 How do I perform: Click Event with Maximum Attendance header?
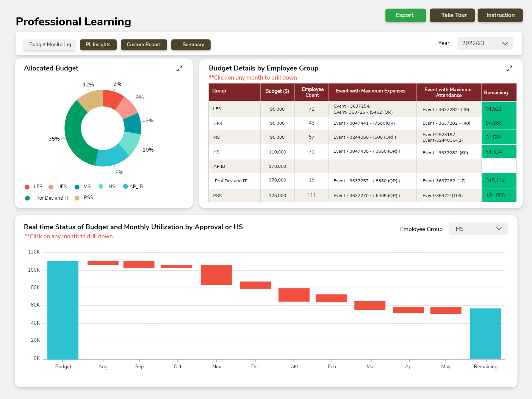tap(449, 92)
